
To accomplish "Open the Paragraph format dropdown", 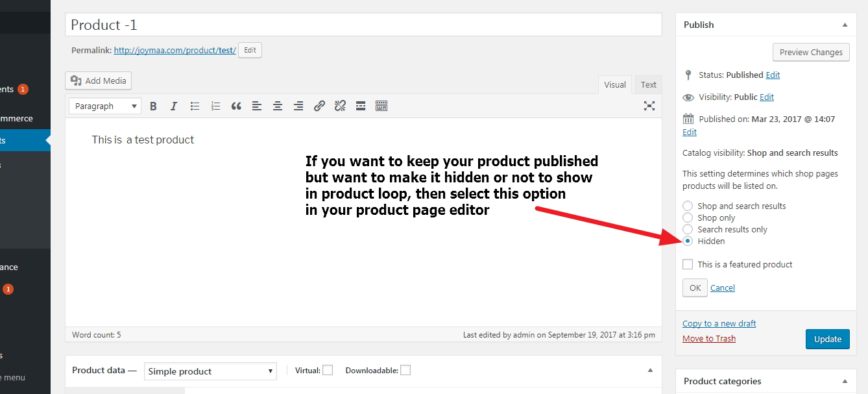I will tap(105, 106).
